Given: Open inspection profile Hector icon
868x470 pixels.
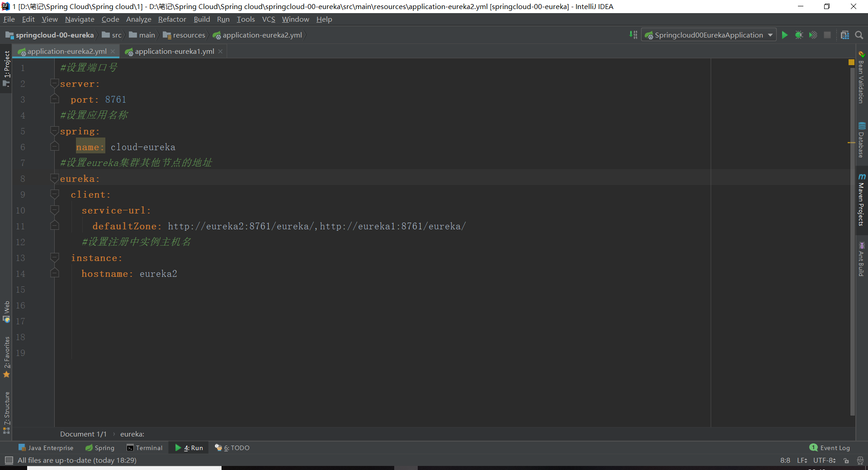Looking at the screenshot, I should click(860, 461).
